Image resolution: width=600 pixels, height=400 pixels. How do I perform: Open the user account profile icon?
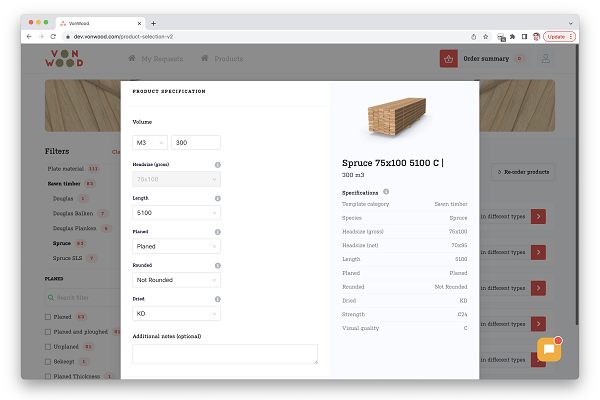546,59
